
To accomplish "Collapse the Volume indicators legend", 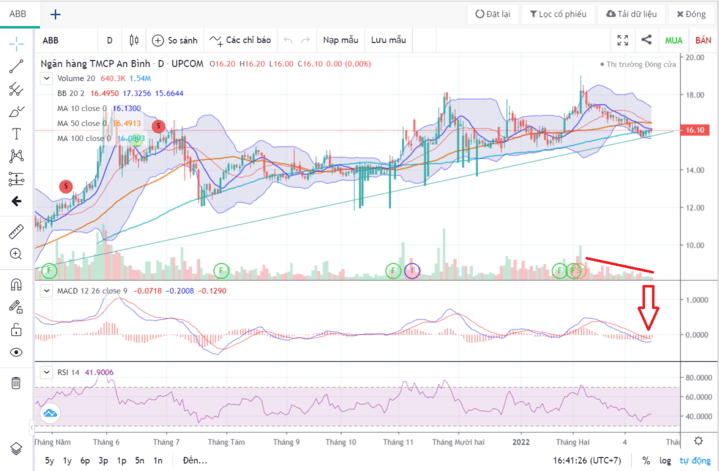I will click(x=46, y=78).
